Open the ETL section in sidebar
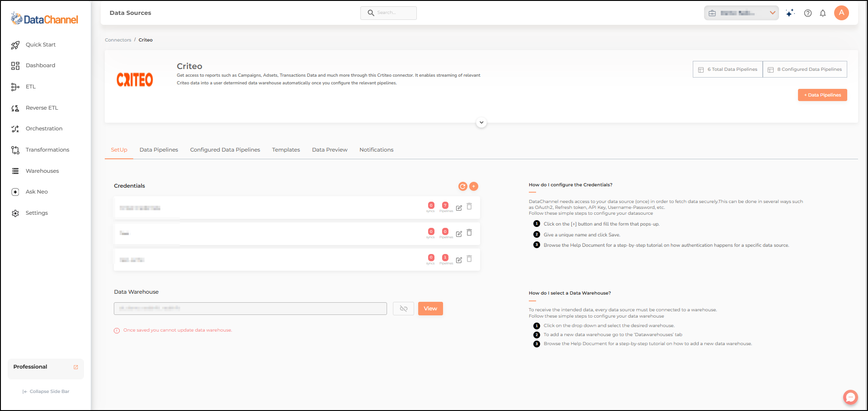The image size is (868, 411). [30, 87]
